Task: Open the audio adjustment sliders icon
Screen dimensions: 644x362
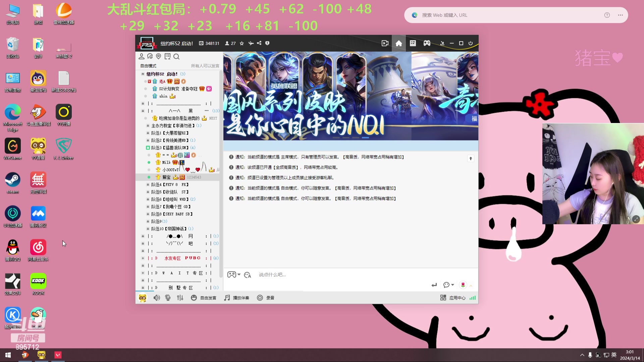Action: point(180,297)
